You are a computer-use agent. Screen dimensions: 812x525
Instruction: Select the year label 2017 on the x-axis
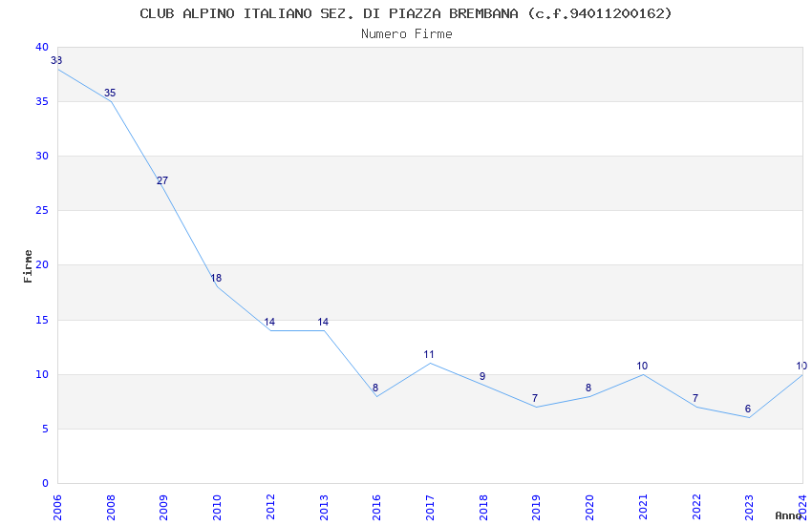pos(430,508)
